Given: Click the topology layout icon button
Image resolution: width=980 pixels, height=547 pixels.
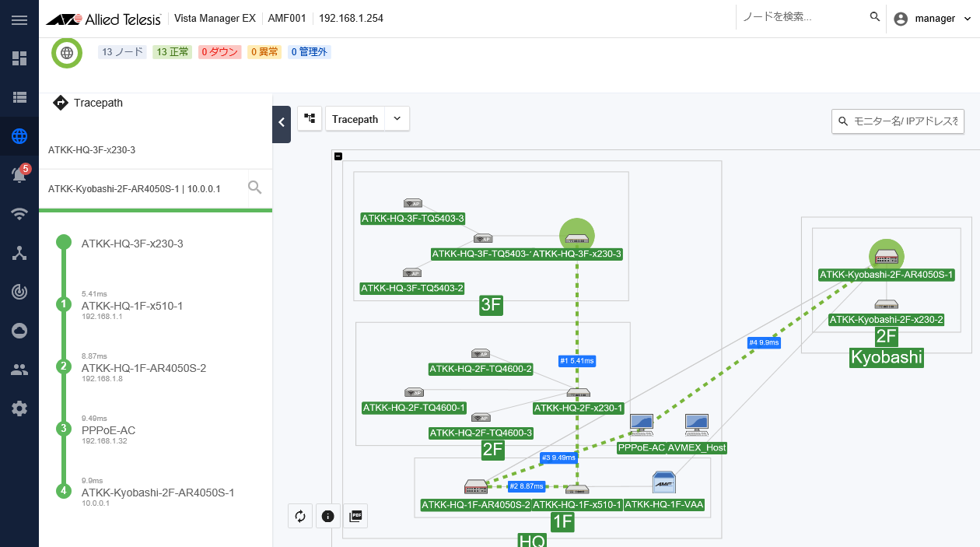Looking at the screenshot, I should tap(310, 118).
